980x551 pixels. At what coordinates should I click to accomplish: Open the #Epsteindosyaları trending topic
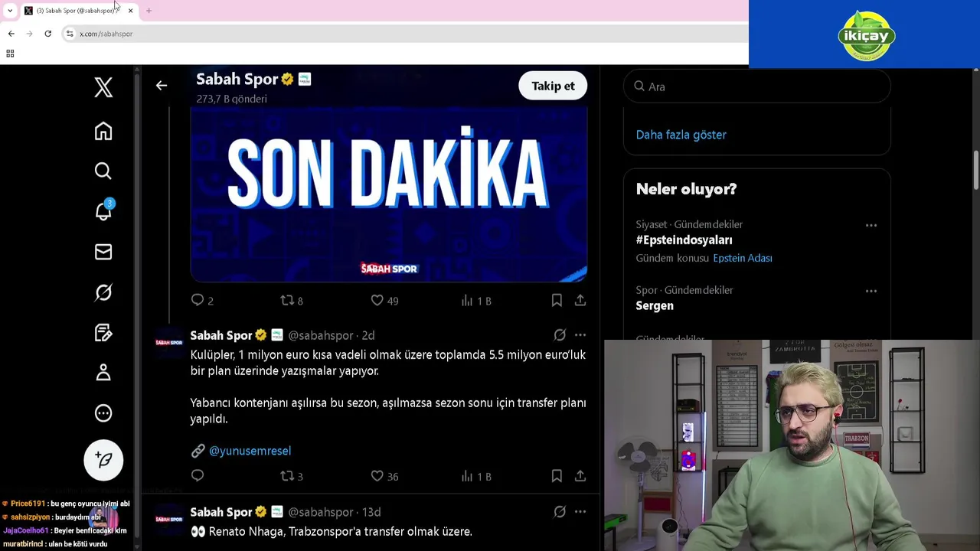[684, 240]
